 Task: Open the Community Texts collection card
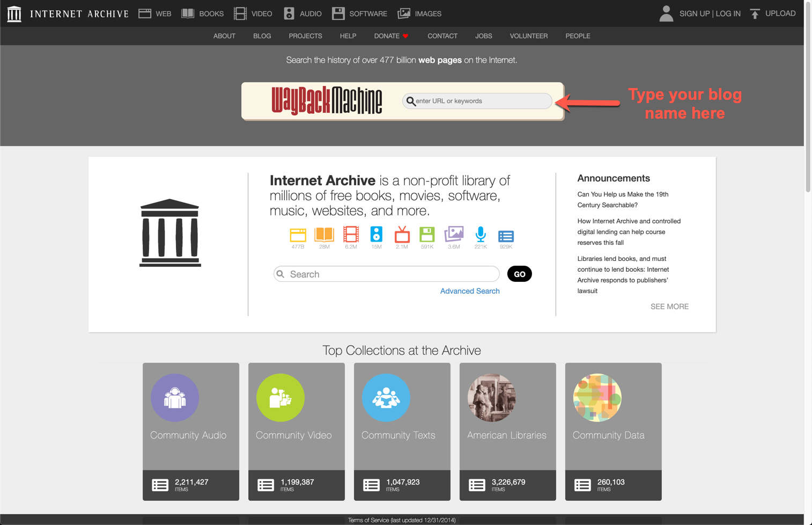402,432
